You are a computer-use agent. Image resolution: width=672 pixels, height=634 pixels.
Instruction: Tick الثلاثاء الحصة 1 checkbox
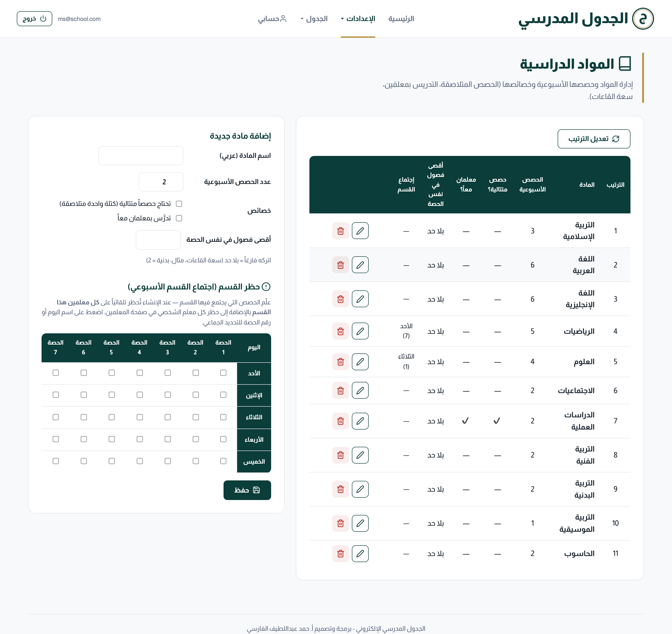coord(223,417)
